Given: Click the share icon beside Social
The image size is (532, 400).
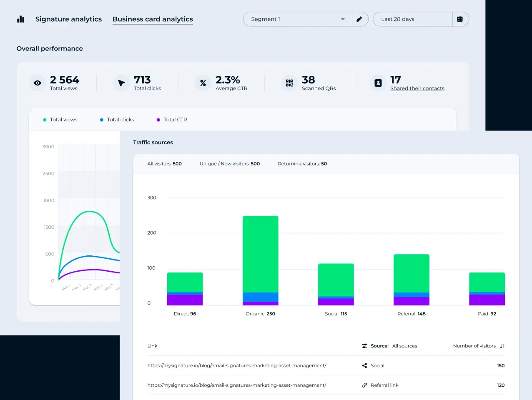Looking at the screenshot, I should tap(365, 365).
